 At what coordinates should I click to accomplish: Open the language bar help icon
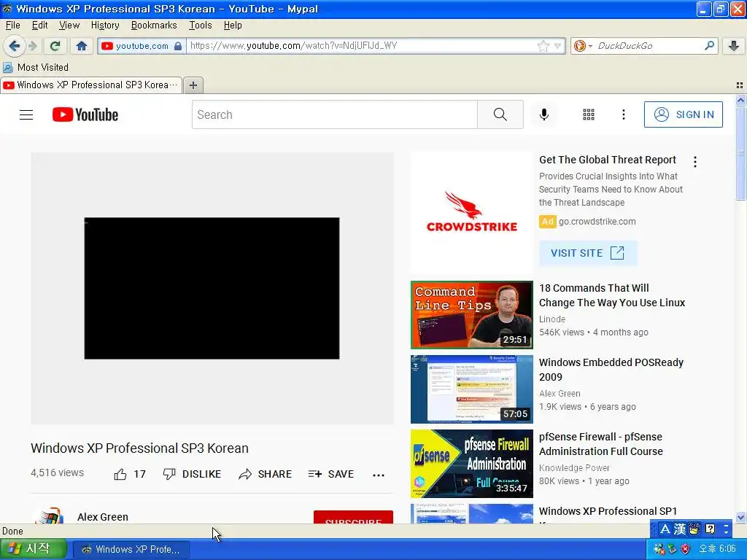tap(710, 529)
